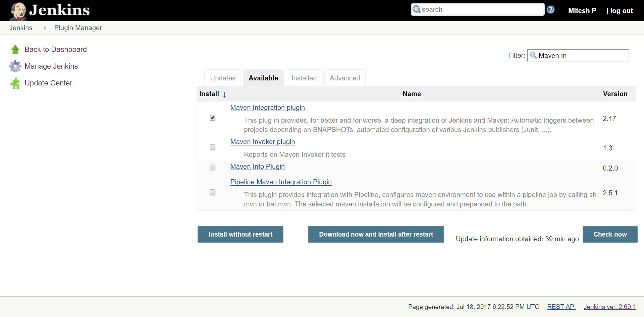Sort by the Install column header
Viewport: 644px width, 317px height.
pyautogui.click(x=212, y=94)
